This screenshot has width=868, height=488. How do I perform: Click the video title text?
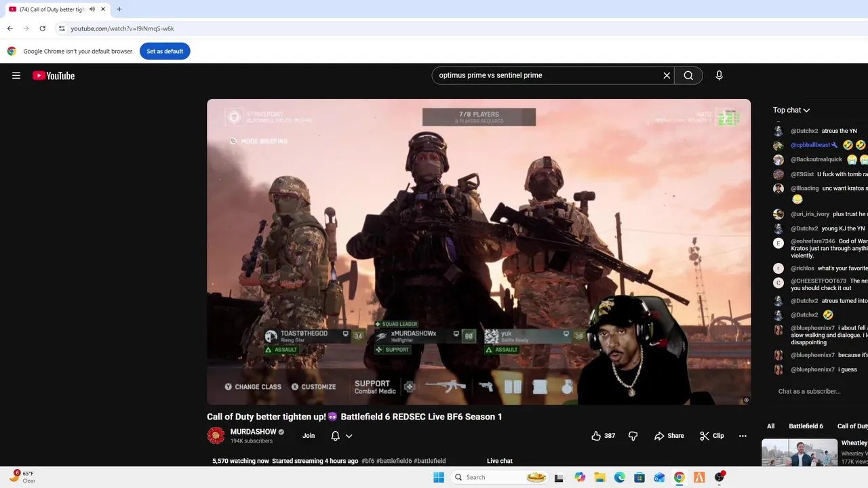[355, 417]
